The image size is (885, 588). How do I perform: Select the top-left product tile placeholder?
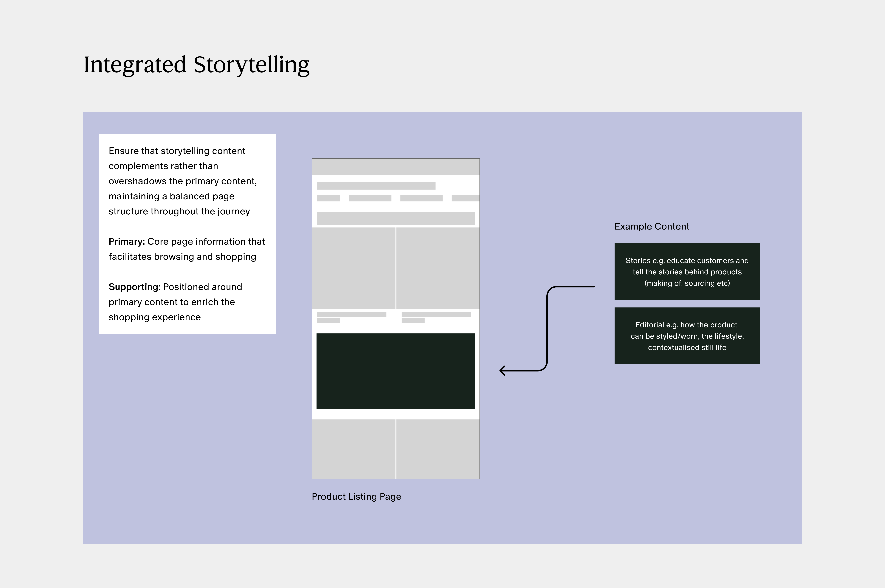click(x=353, y=268)
